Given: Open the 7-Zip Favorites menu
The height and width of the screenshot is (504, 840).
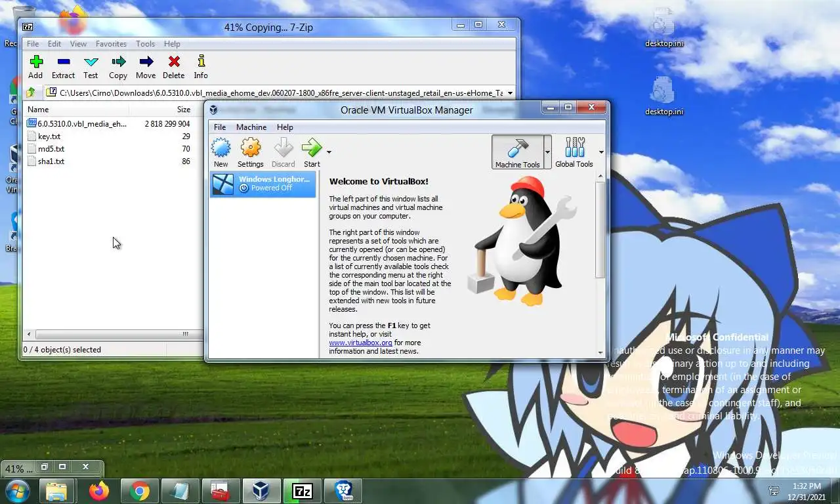Looking at the screenshot, I should pos(111,44).
